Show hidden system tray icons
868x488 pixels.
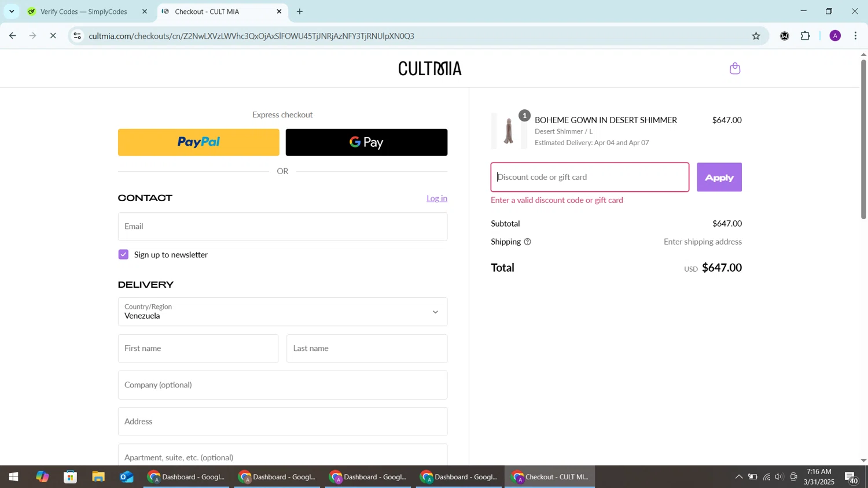pyautogui.click(x=739, y=477)
